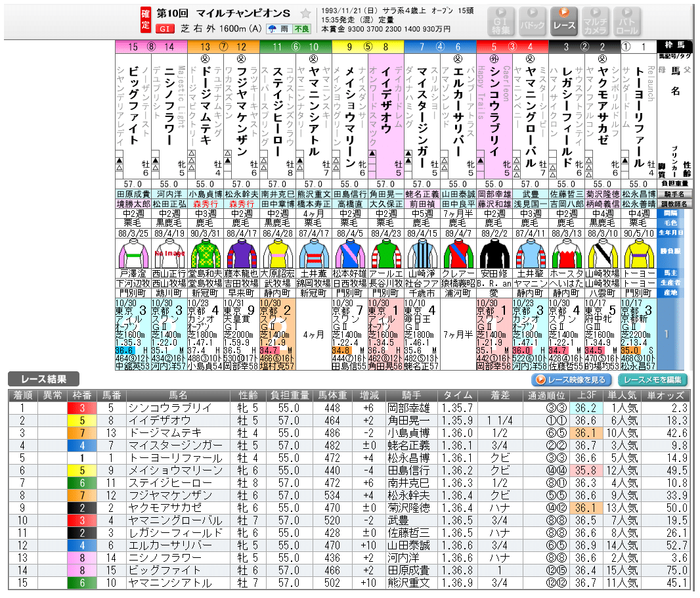Click the green silks of イイデザオウ

(386, 253)
